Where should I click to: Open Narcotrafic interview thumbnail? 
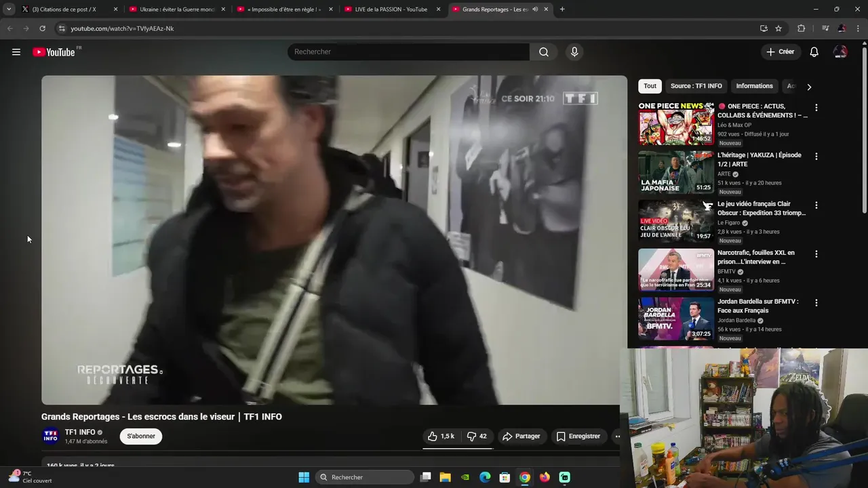(676, 270)
